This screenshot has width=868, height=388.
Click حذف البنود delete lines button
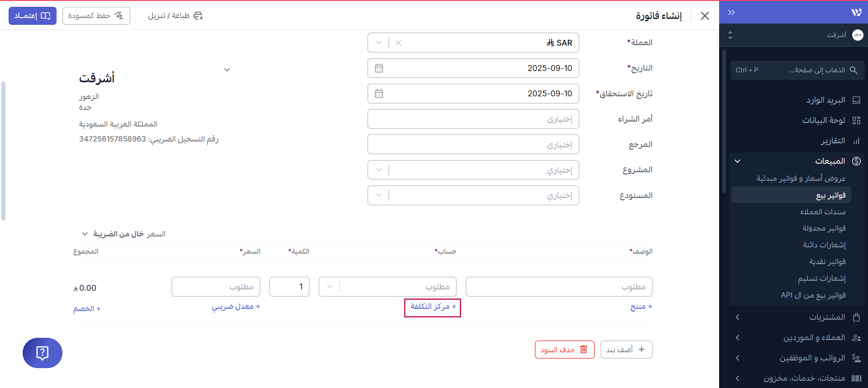(564, 350)
